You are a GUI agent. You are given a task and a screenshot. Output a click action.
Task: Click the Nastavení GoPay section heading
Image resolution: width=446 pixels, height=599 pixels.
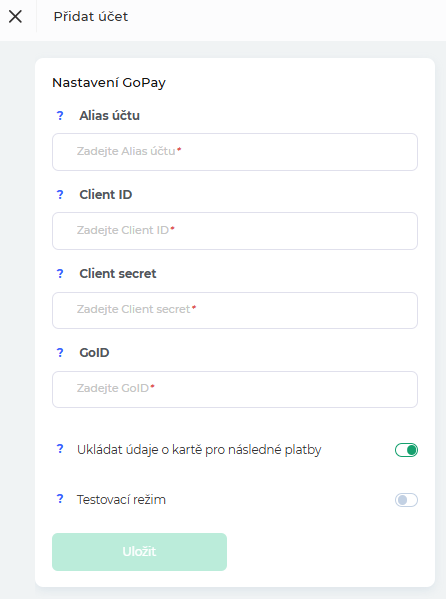109,83
